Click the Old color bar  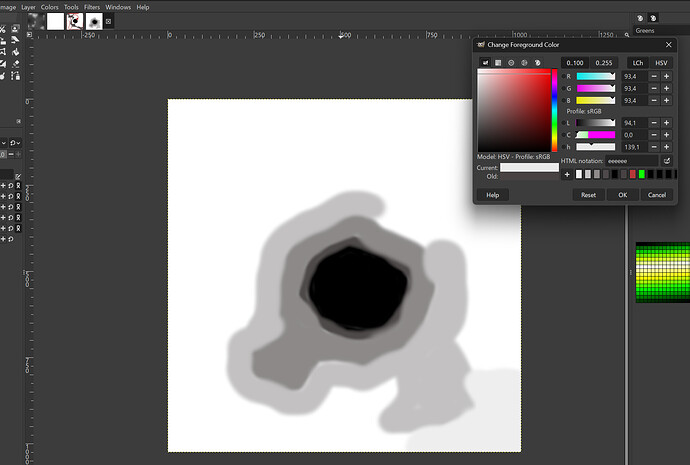pyautogui.click(x=529, y=176)
